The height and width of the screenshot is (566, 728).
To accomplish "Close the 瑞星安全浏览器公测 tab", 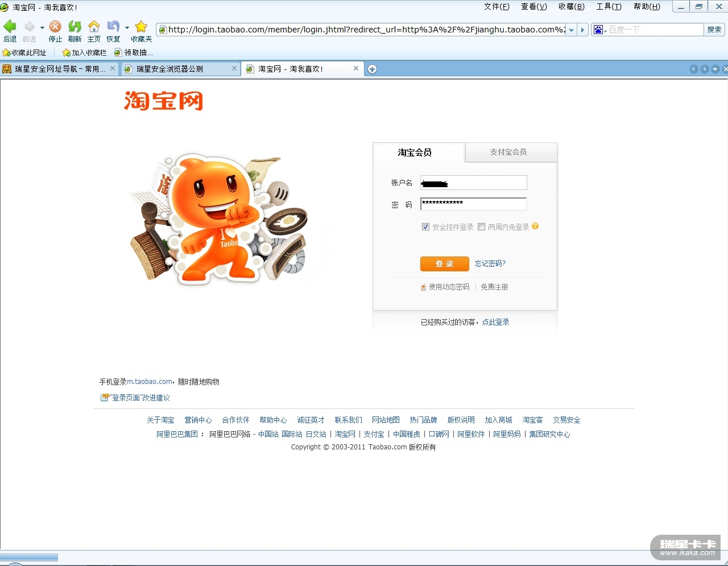I will pos(234,68).
